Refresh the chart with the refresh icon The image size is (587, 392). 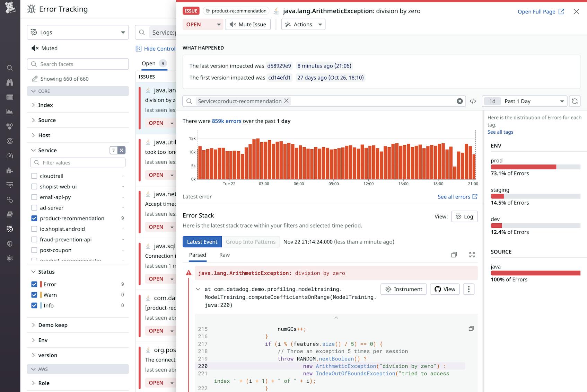click(575, 101)
